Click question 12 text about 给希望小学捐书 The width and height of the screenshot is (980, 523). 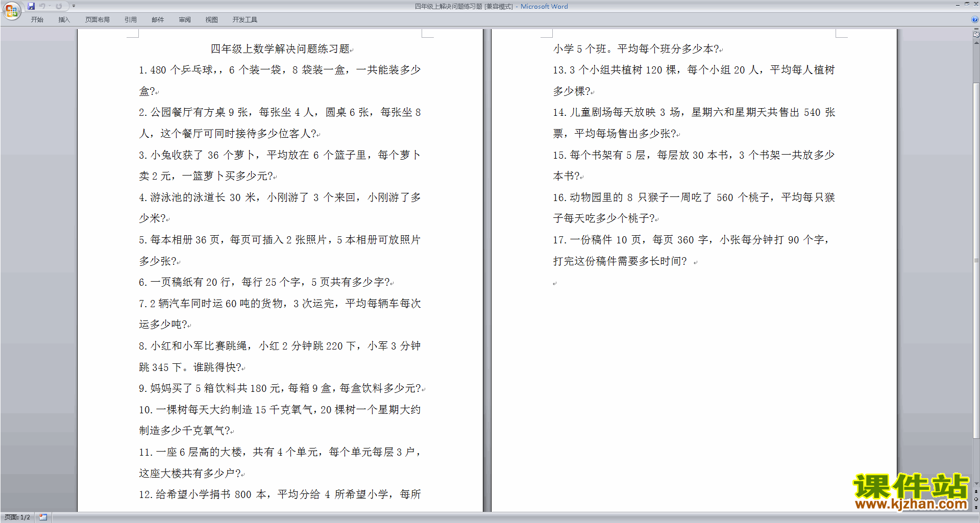coord(280,494)
